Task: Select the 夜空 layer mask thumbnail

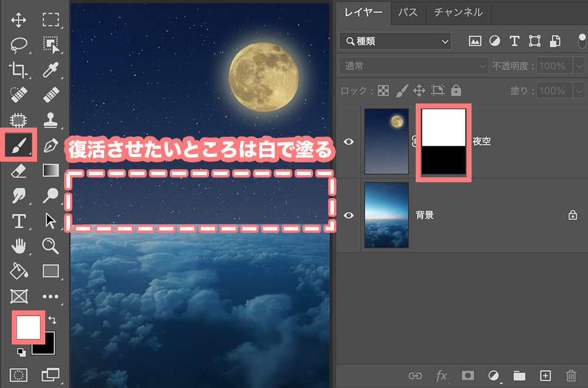Action: [x=443, y=142]
